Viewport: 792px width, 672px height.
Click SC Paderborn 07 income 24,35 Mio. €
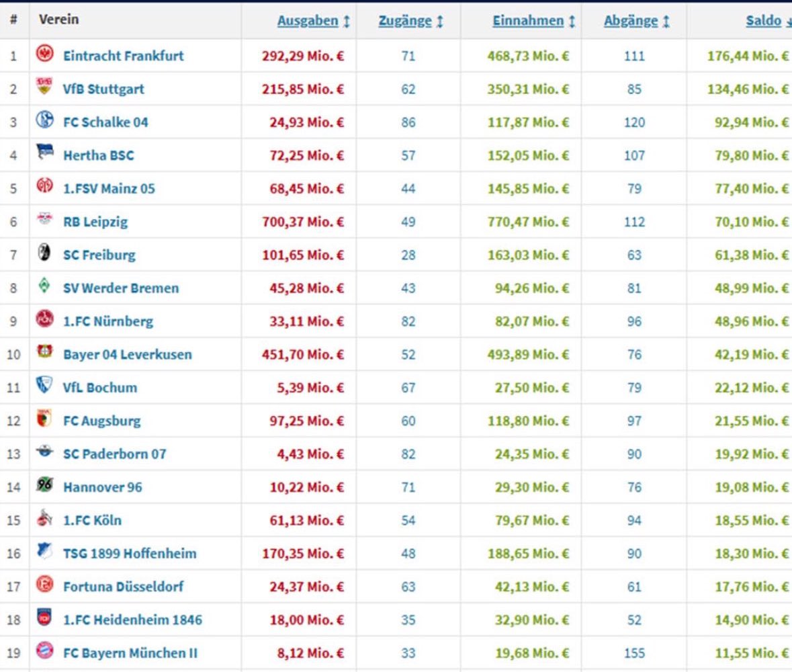[x=532, y=454]
